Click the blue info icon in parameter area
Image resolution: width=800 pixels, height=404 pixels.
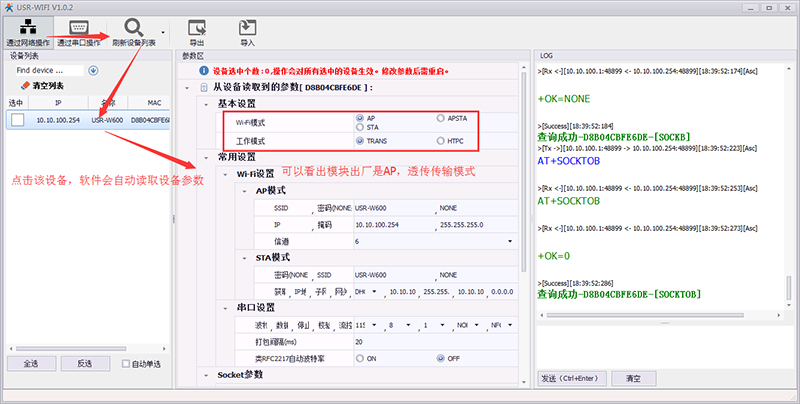click(204, 72)
